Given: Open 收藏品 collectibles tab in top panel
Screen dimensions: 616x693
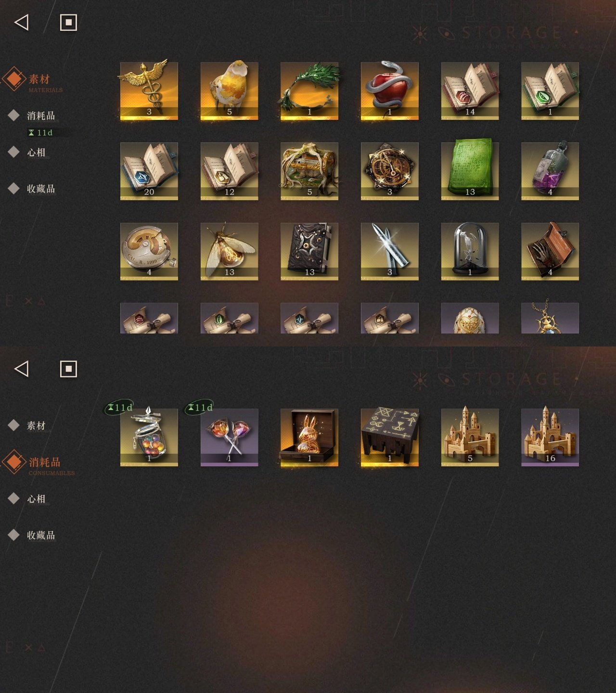Looking at the screenshot, I should tap(41, 189).
